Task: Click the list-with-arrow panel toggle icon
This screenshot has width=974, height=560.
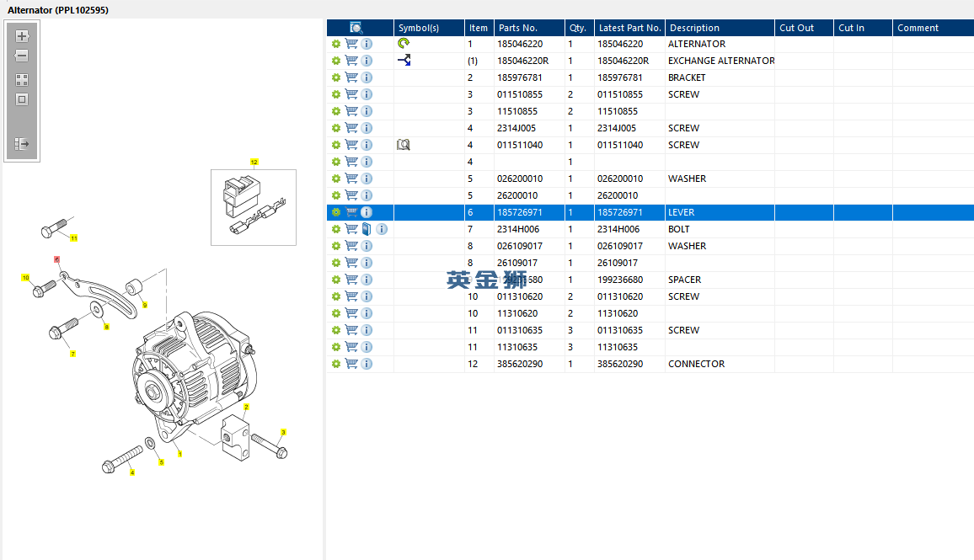Action: click(22, 144)
